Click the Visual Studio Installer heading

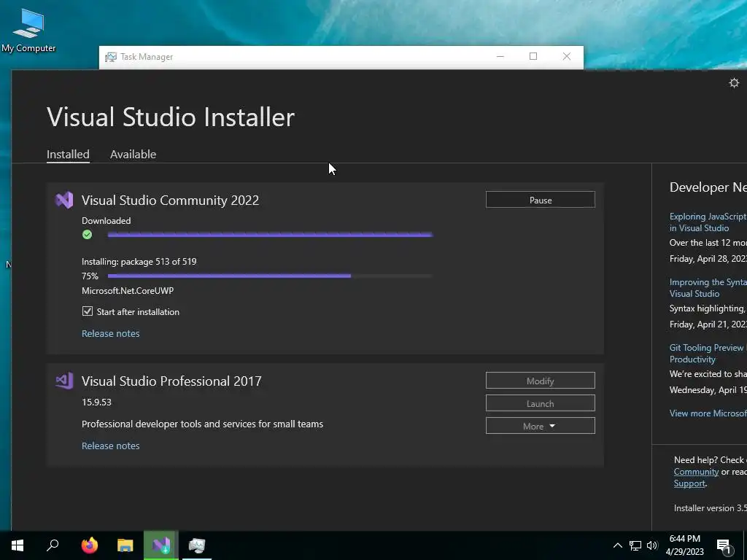171,117
